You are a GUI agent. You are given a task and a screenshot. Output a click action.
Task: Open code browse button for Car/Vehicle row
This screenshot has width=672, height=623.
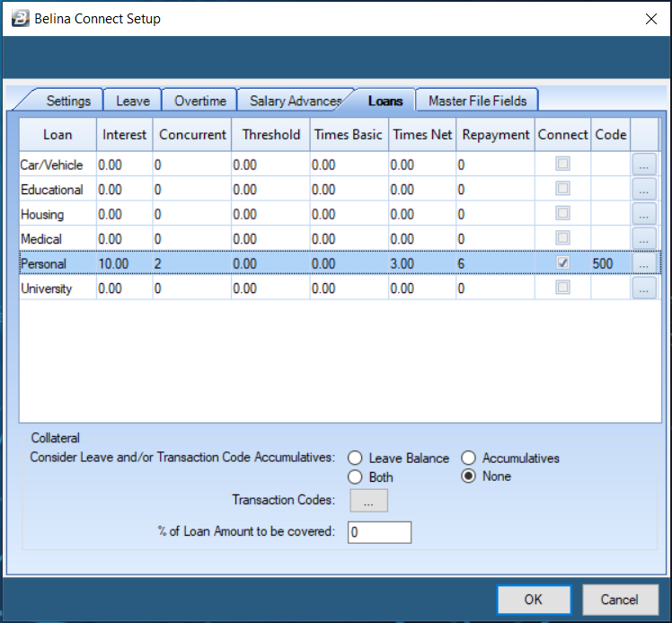tap(644, 165)
